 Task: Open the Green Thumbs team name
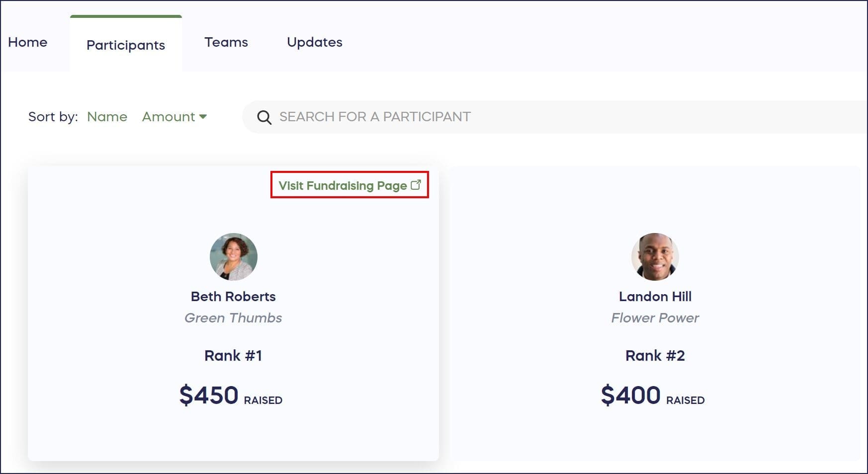tap(233, 318)
